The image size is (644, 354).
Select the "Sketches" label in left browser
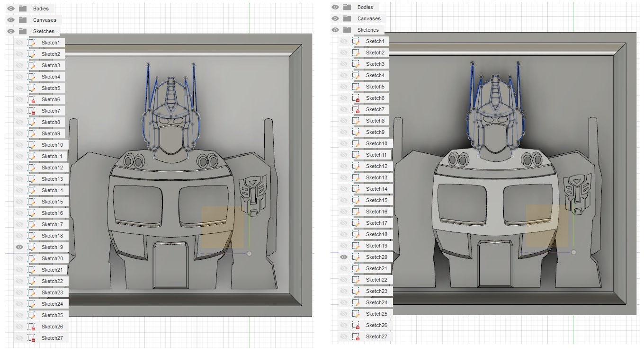click(44, 31)
